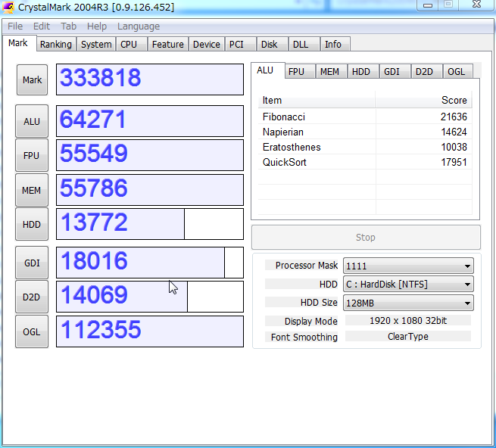Screen dimensions: 496x448
Task: Switch to the Disk tab
Action: [x=273, y=44]
